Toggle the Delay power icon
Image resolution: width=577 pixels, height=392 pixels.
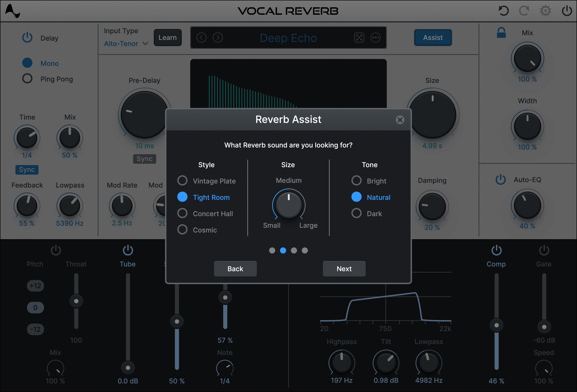tap(27, 37)
